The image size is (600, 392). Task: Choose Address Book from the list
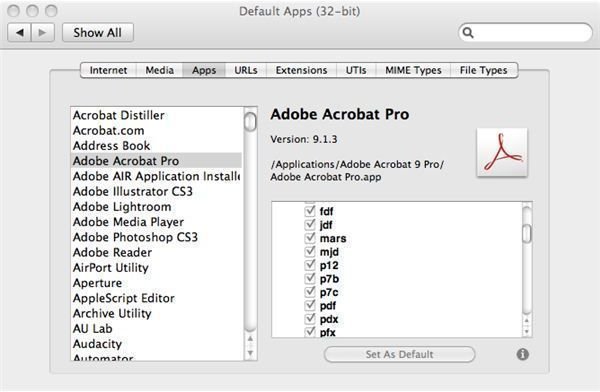pyautogui.click(x=157, y=146)
